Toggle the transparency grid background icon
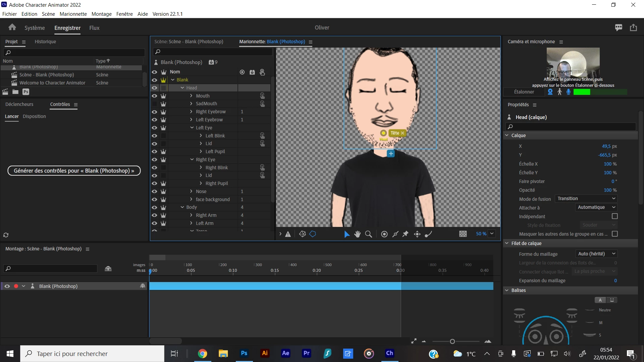This screenshot has height=362, width=644. (463, 234)
